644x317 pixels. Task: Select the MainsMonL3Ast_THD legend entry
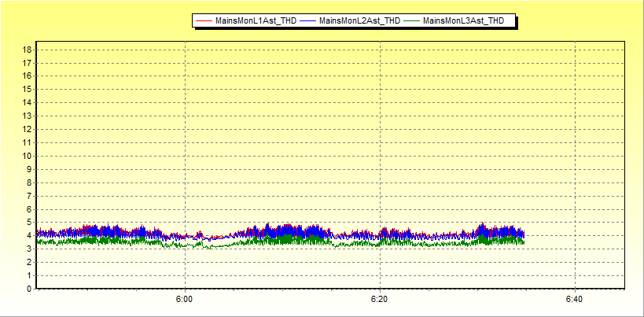tap(463, 21)
